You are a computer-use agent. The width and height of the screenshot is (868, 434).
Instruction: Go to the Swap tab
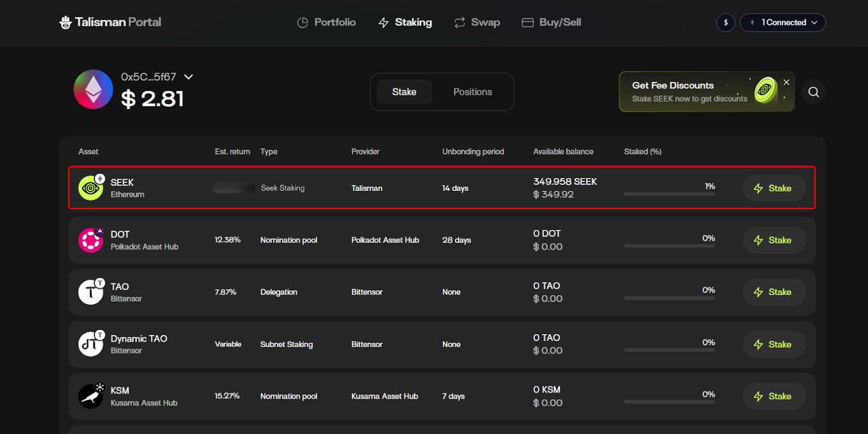(x=477, y=22)
